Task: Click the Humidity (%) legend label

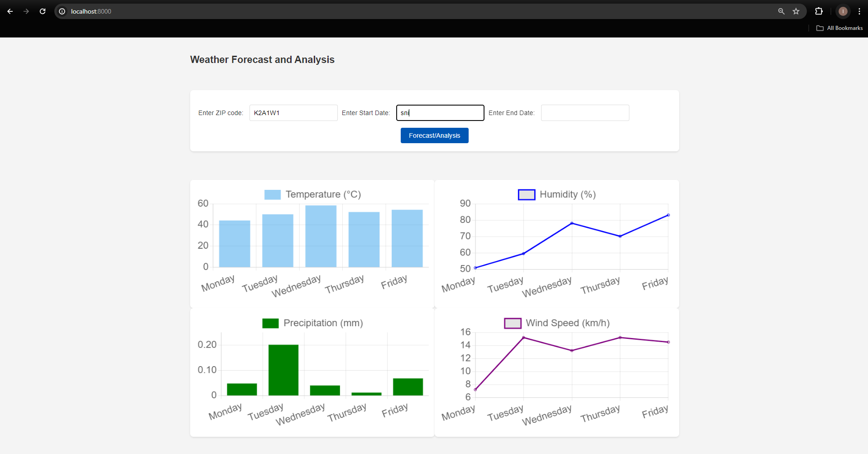Action: coord(568,194)
